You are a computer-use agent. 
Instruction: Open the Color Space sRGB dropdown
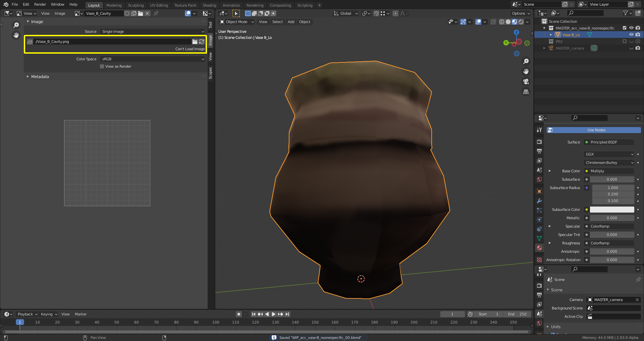tap(153, 59)
